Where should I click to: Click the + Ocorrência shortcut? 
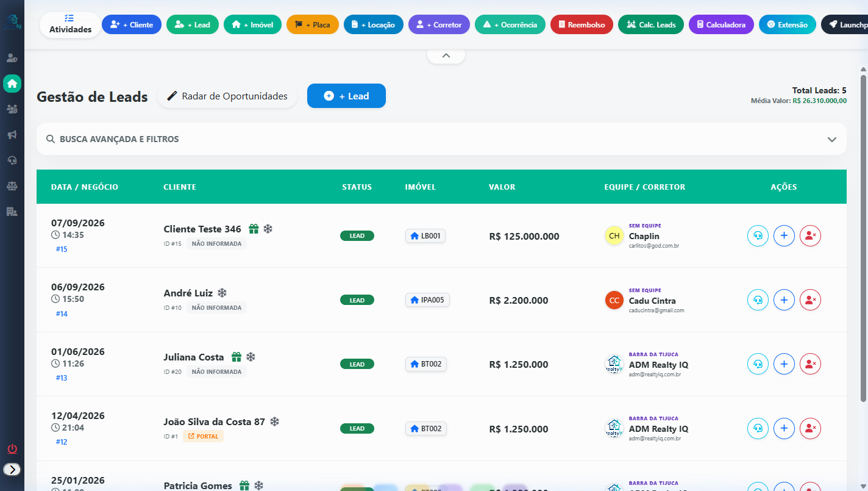pyautogui.click(x=510, y=25)
